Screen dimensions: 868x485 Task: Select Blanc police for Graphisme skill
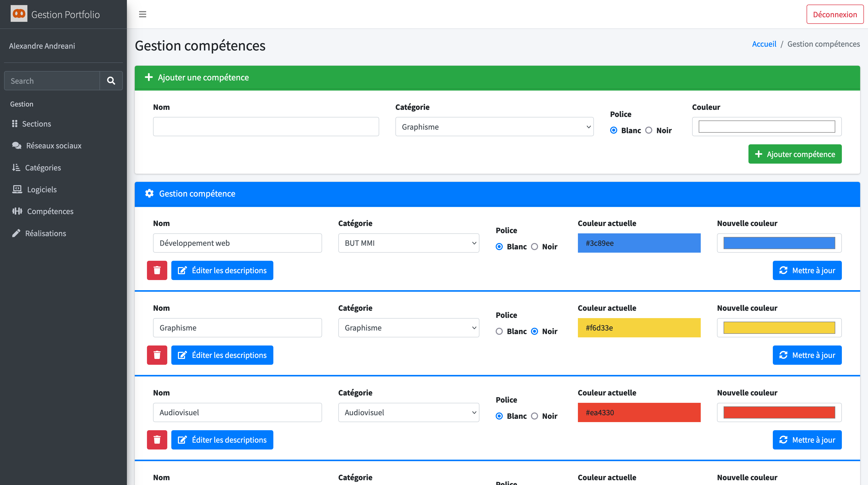tap(499, 332)
